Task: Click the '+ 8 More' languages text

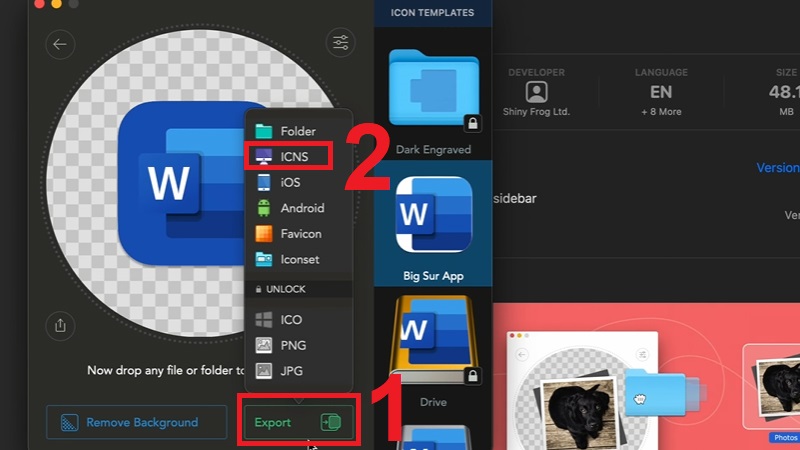Action: point(661,112)
